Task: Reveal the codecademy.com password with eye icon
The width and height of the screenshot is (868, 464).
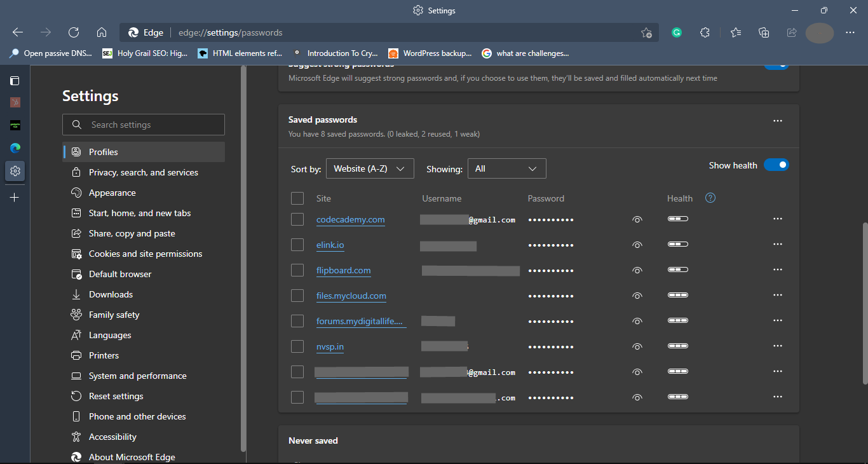Action: click(x=637, y=219)
